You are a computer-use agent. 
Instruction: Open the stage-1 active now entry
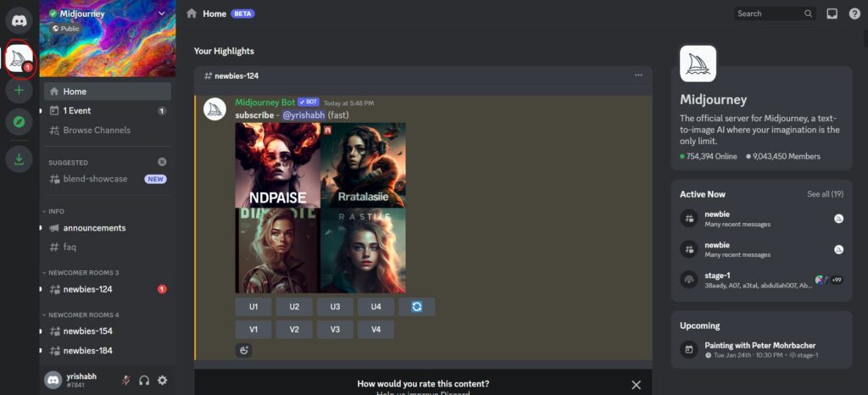click(761, 280)
